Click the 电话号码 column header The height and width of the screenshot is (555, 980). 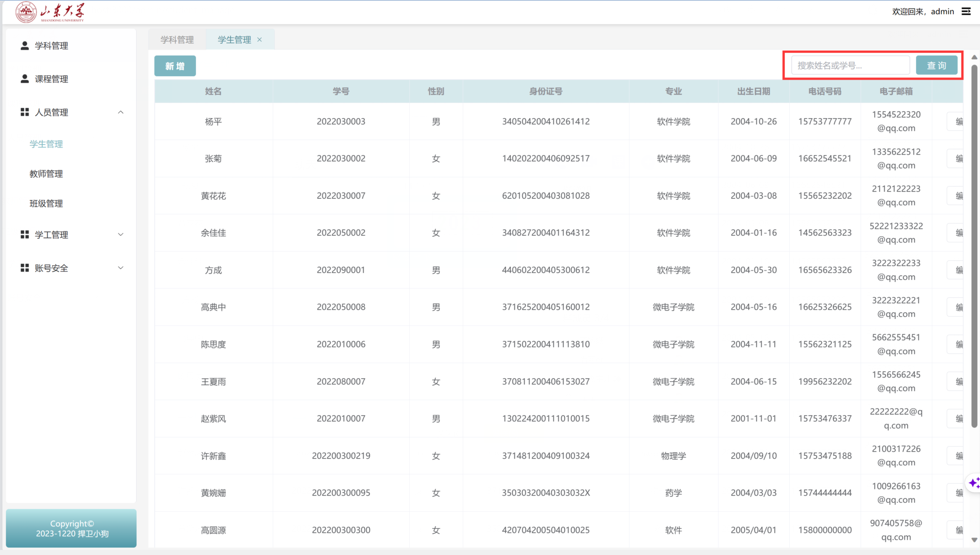(825, 92)
